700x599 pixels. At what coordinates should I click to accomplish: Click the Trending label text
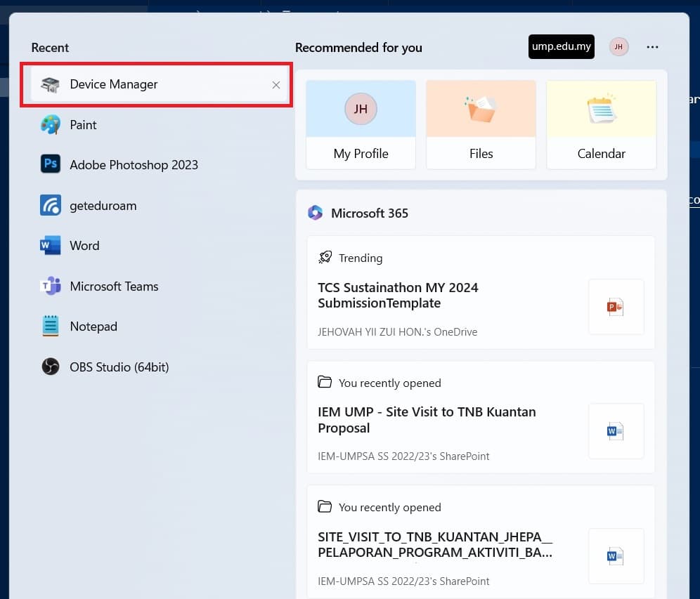point(361,258)
